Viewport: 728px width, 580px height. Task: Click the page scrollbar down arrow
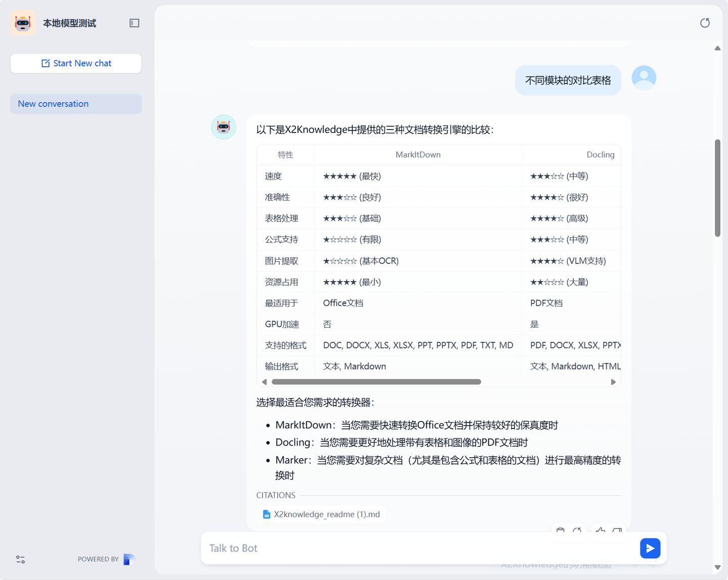click(717, 567)
